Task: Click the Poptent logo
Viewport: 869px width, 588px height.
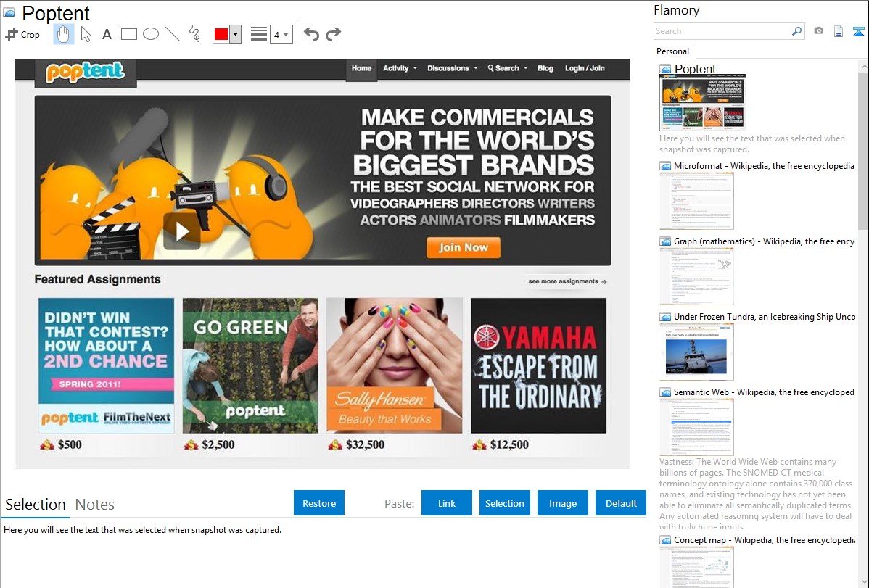Action: coord(86,72)
